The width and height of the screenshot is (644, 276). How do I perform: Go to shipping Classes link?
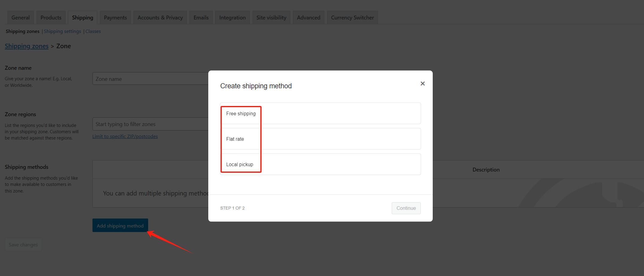pyautogui.click(x=93, y=31)
